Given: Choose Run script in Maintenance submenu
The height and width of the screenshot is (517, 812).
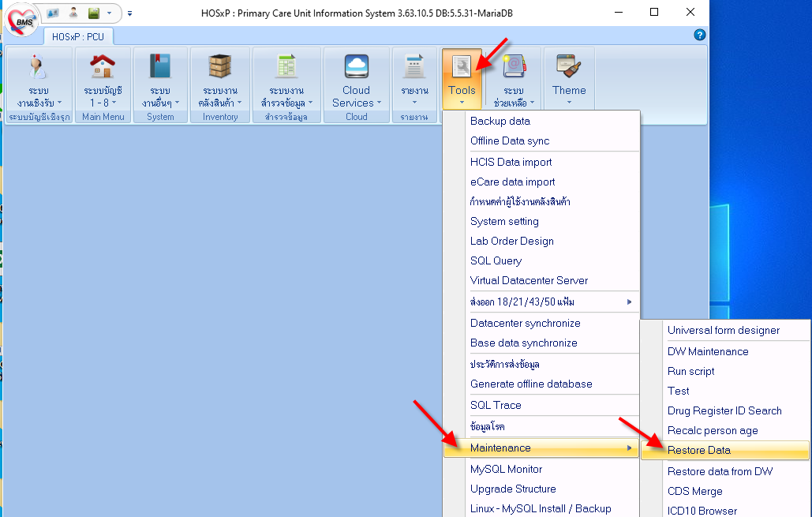Looking at the screenshot, I should [x=725, y=372].
